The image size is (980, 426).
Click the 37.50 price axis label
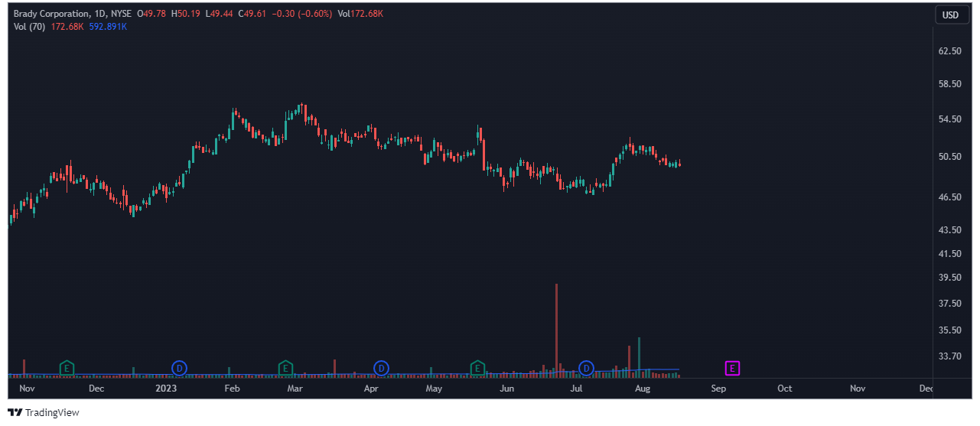tap(950, 304)
